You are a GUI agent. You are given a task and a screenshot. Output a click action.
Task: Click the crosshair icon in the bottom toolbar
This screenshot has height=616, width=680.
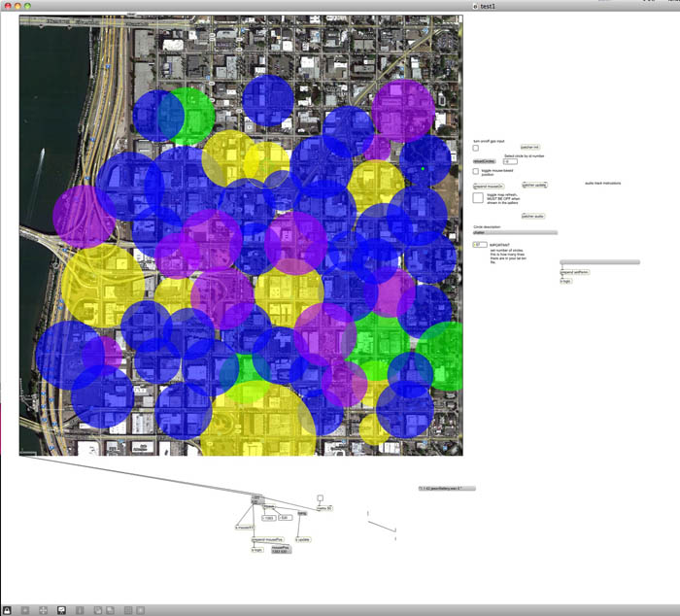43,609
